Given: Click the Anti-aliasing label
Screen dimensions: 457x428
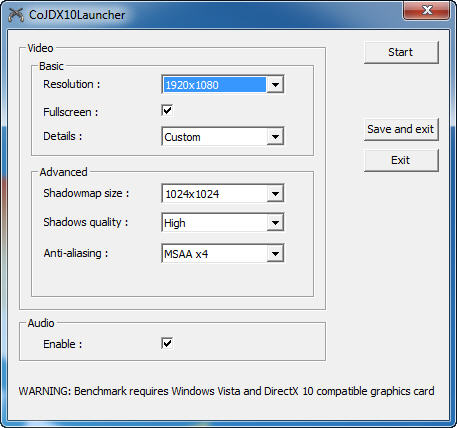Looking at the screenshot, I should [x=76, y=253].
